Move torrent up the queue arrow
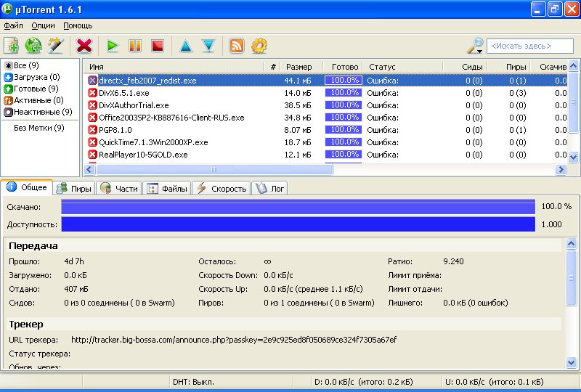 tap(186, 46)
